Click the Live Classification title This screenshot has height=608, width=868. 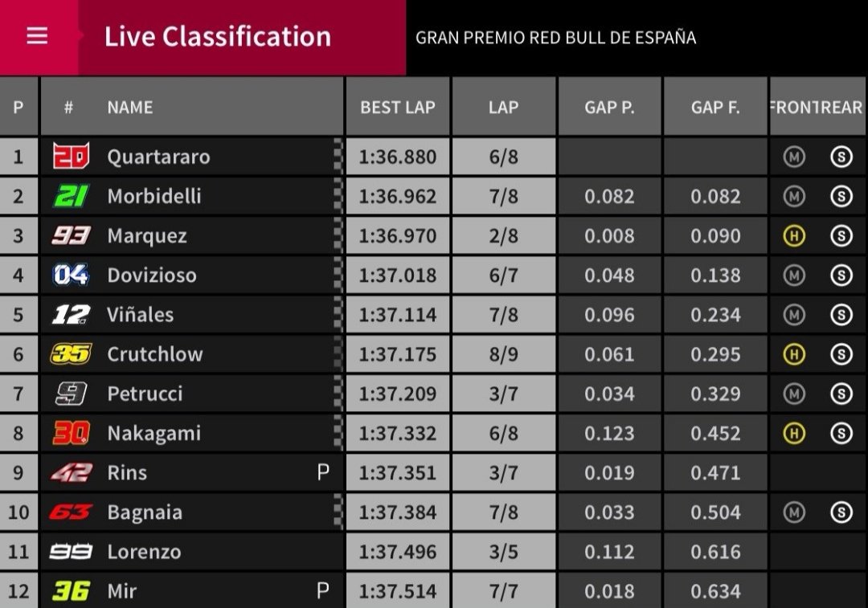point(218,37)
